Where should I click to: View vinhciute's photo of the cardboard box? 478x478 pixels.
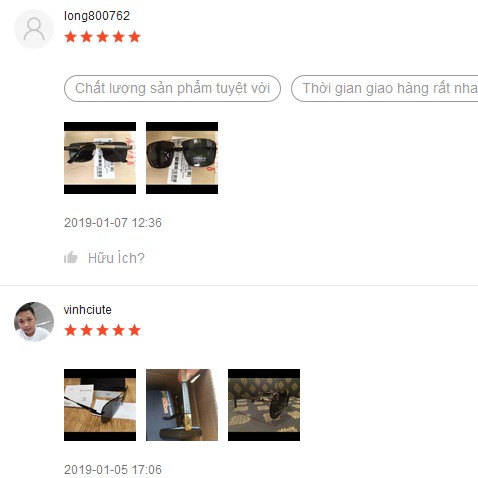tap(182, 405)
